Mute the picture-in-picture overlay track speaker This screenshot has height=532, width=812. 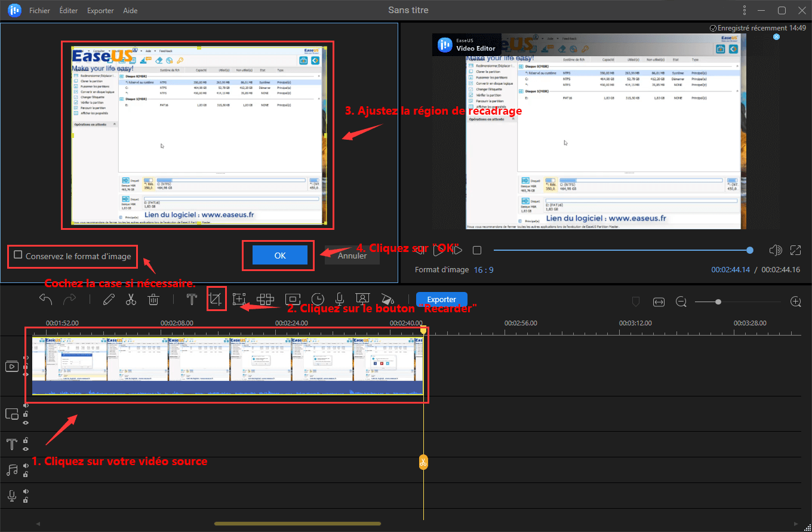pyautogui.click(x=26, y=405)
